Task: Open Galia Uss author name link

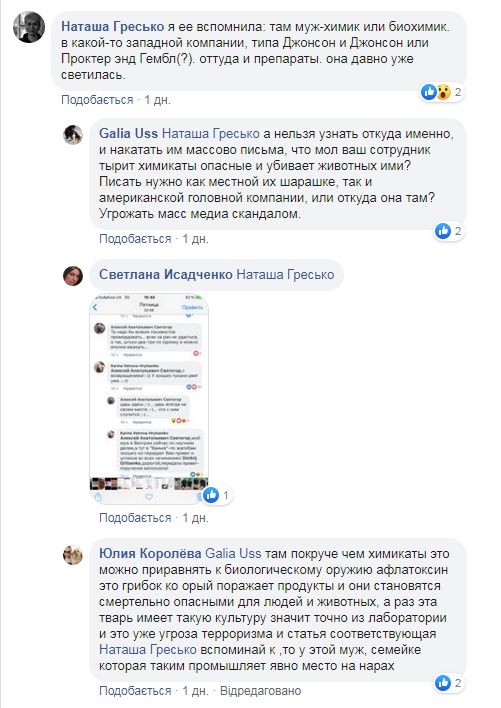Action: [128, 134]
